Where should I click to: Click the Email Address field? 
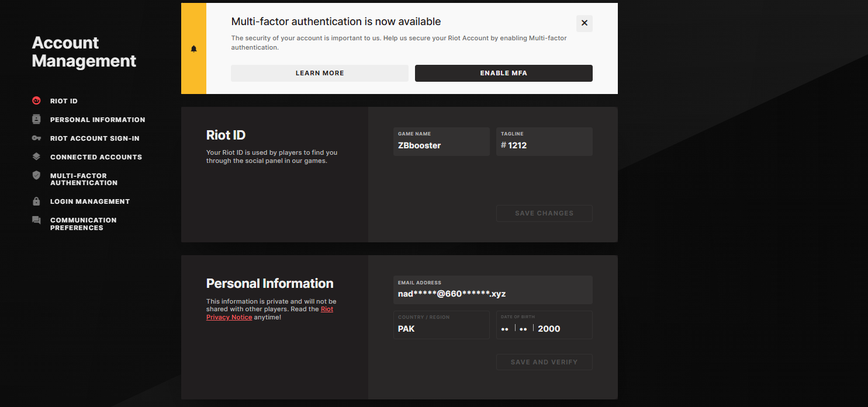493,290
